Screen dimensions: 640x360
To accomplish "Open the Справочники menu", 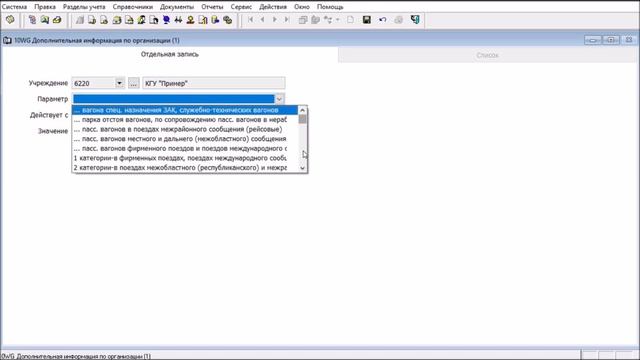I will coord(133,7).
